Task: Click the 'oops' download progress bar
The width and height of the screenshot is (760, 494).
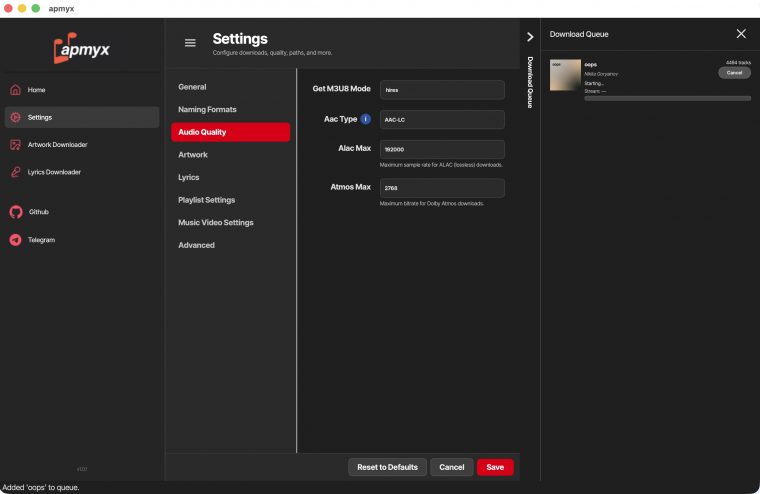Action: click(667, 98)
